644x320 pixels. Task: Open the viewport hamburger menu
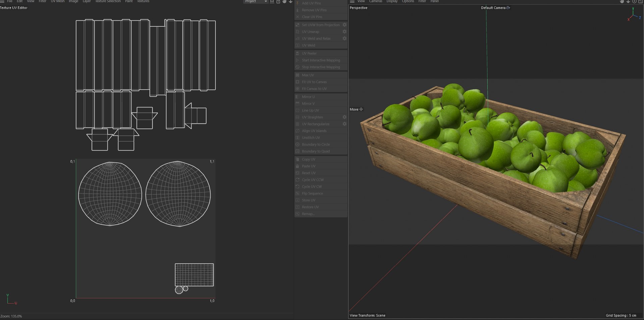tap(352, 1)
